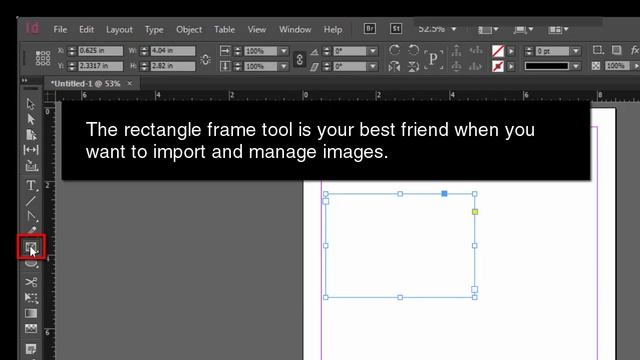
Task: Close the Untitled-1 document tab
Action: coord(129,84)
